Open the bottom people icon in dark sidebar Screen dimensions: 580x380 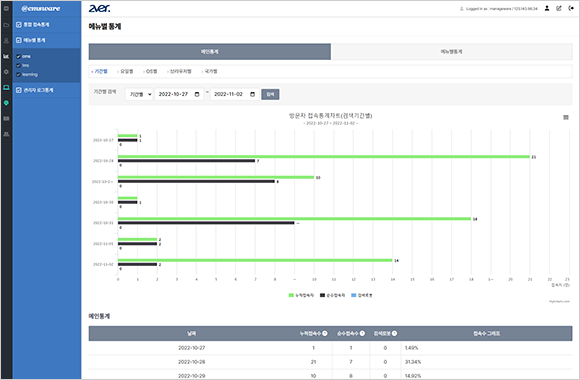click(6, 134)
